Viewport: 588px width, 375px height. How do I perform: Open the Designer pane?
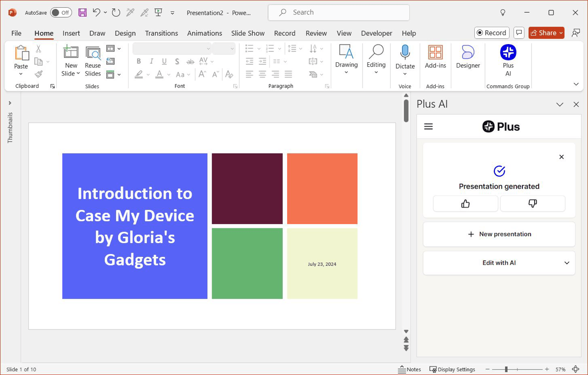click(468, 57)
